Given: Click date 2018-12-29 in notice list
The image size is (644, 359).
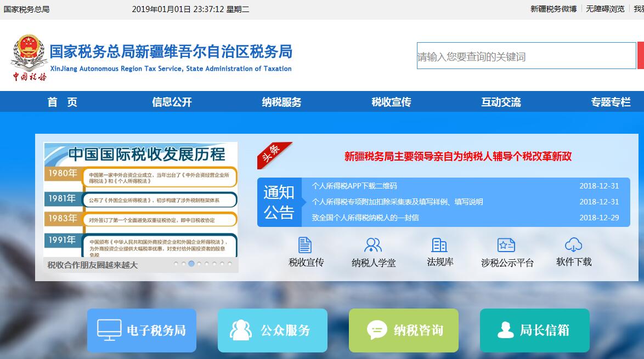Looking at the screenshot, I should [599, 218].
